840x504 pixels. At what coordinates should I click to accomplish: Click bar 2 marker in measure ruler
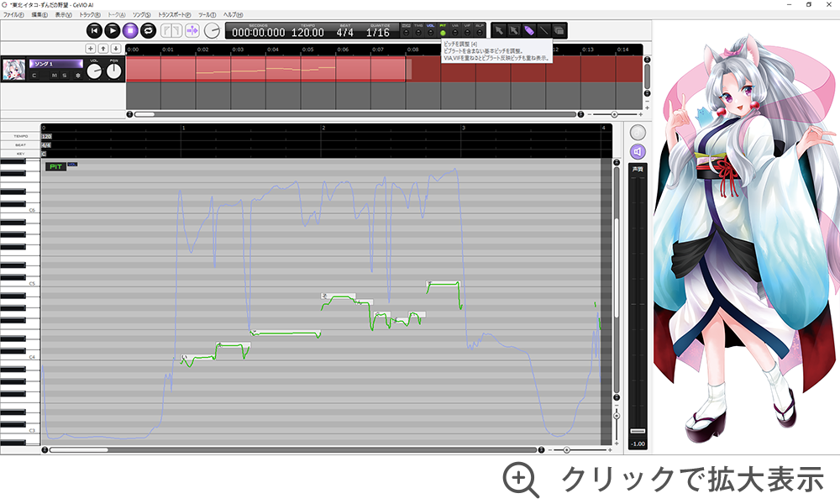[x=323, y=128]
